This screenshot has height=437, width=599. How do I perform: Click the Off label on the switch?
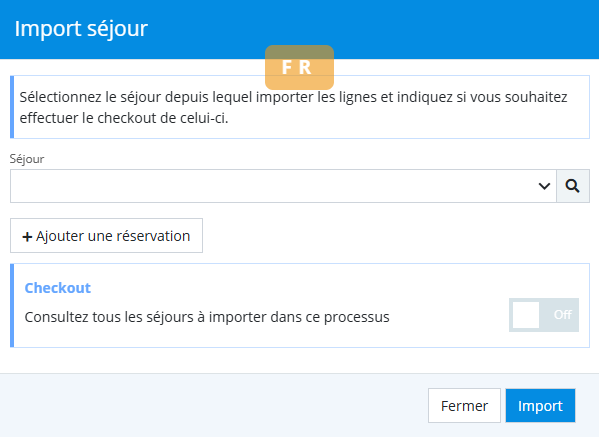pos(563,314)
